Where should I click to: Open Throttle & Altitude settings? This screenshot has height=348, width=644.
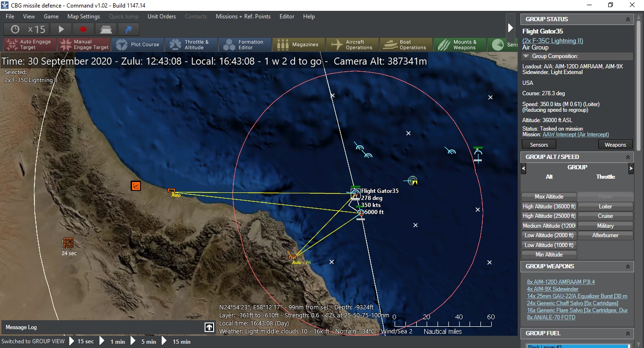[191, 44]
